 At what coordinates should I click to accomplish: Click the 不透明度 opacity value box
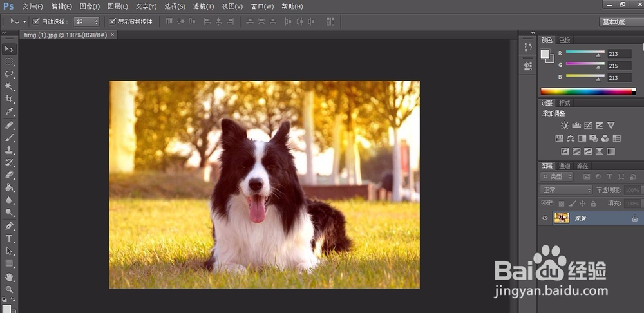[632, 190]
